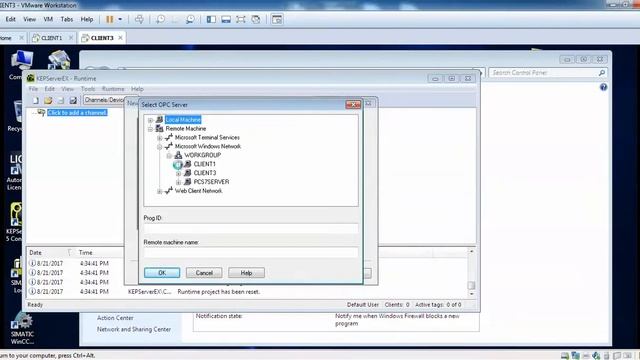Click the New project icon in KEPServerEX toolbar
The image size is (640, 360).
pyautogui.click(x=36, y=100)
